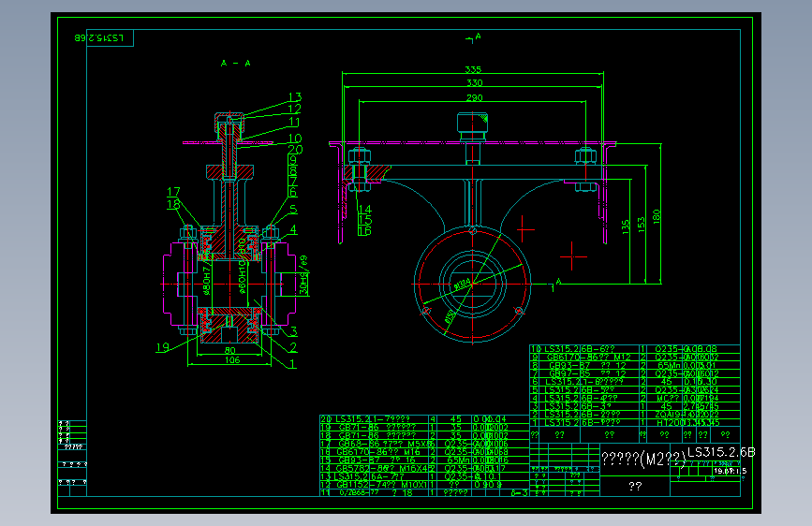
Task: Click part balloon number 13
Action: pos(295,96)
